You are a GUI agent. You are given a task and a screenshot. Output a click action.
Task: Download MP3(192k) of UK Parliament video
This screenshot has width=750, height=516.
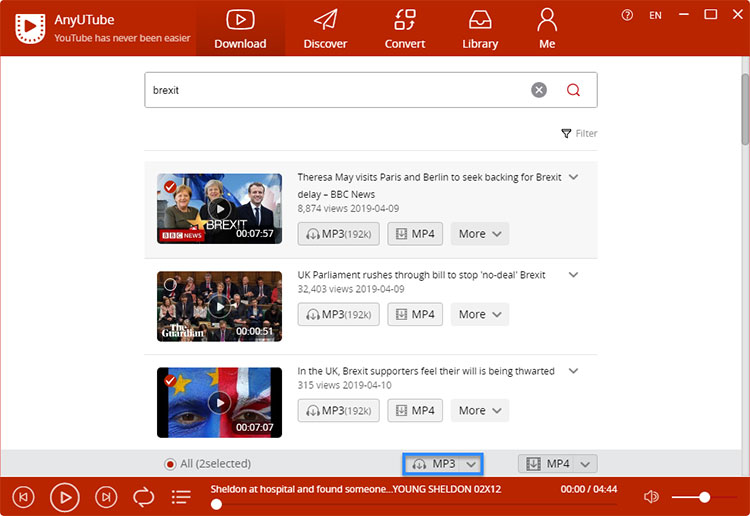click(x=339, y=314)
